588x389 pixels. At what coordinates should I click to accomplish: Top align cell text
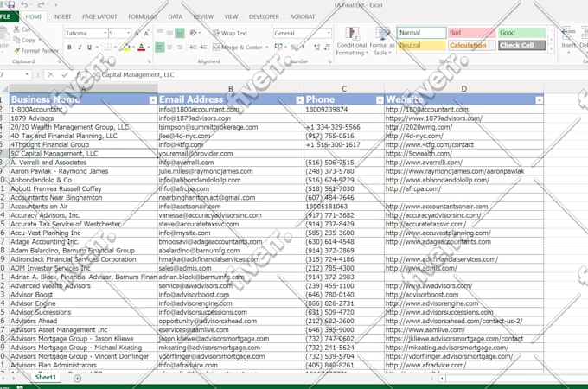[160, 33]
